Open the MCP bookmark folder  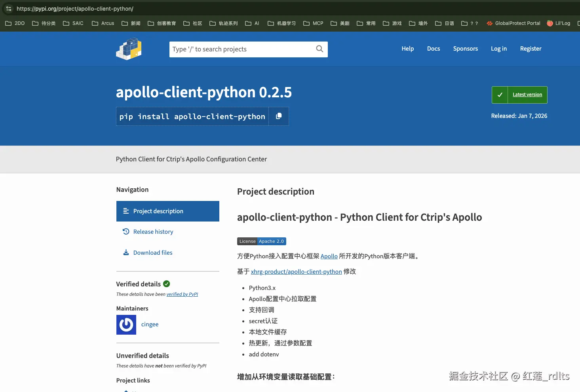point(313,23)
